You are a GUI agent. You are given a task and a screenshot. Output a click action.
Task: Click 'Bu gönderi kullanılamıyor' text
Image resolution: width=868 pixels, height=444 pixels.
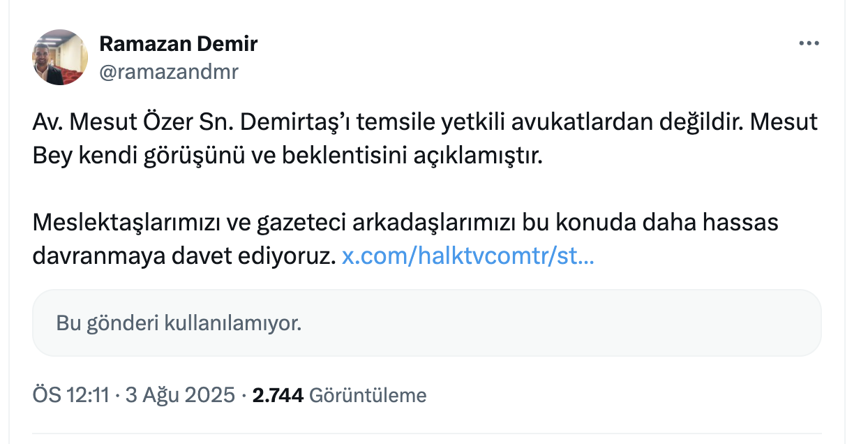[x=178, y=323]
